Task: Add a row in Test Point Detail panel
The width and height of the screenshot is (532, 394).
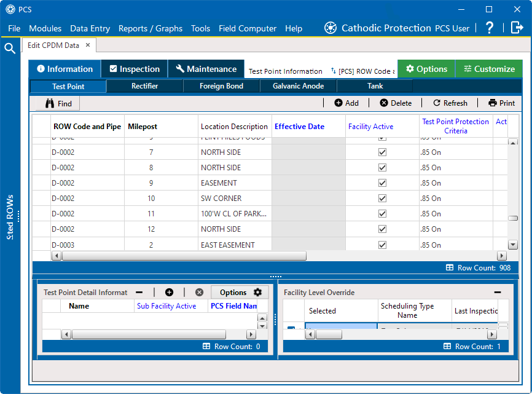Action: pyautogui.click(x=169, y=293)
